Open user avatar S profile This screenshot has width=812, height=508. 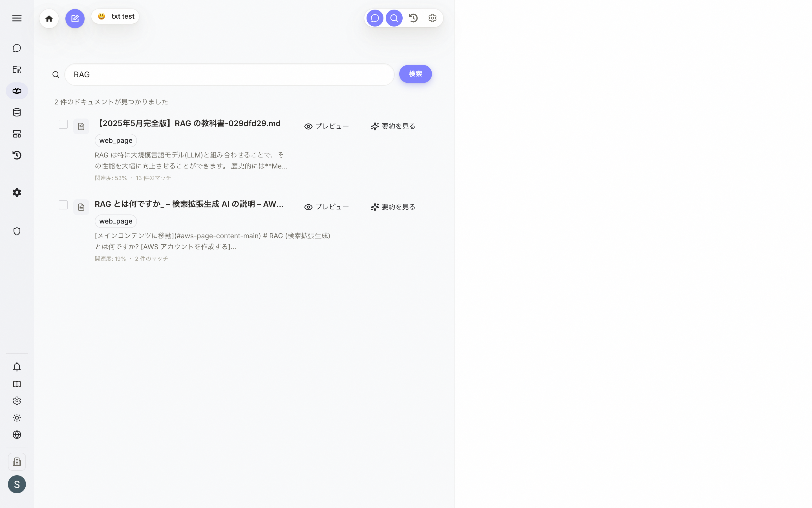tap(17, 485)
